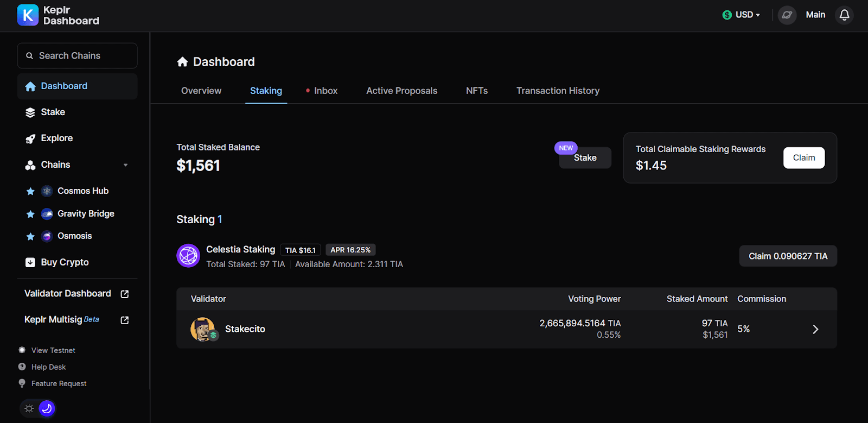Click the View Testnet icon
Screen dimensions: 868x423
[22, 350]
